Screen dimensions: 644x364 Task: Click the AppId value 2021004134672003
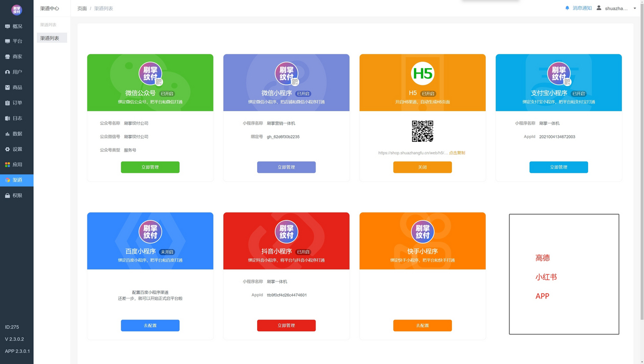pos(557,137)
